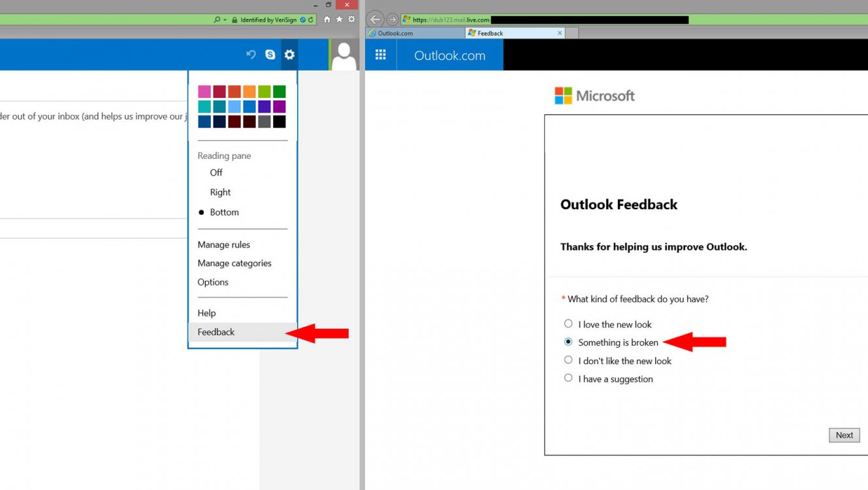The height and width of the screenshot is (490, 868).
Task: Click the refresh icon in address bar
Action: 311,20
